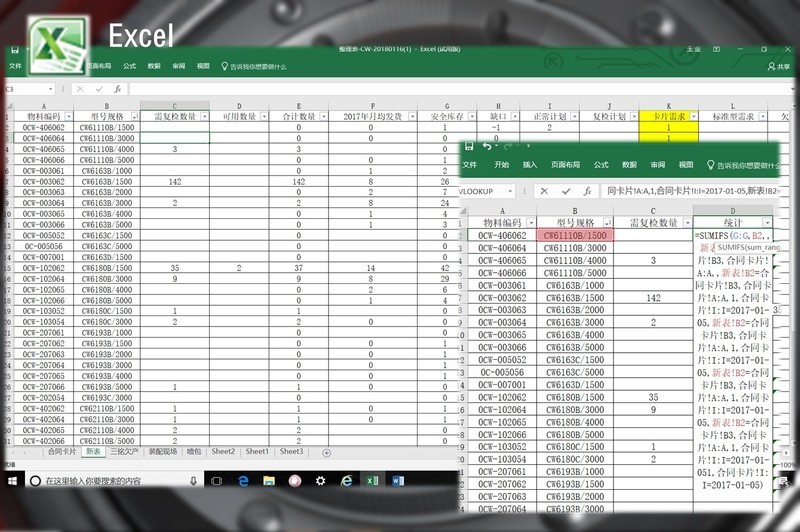Screen dimensions: 800x532
Task: Click 共享 share button at top right
Action: click(778, 67)
